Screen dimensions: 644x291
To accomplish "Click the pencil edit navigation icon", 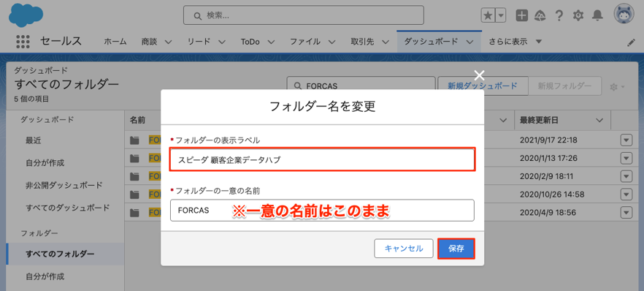I will pos(631,42).
